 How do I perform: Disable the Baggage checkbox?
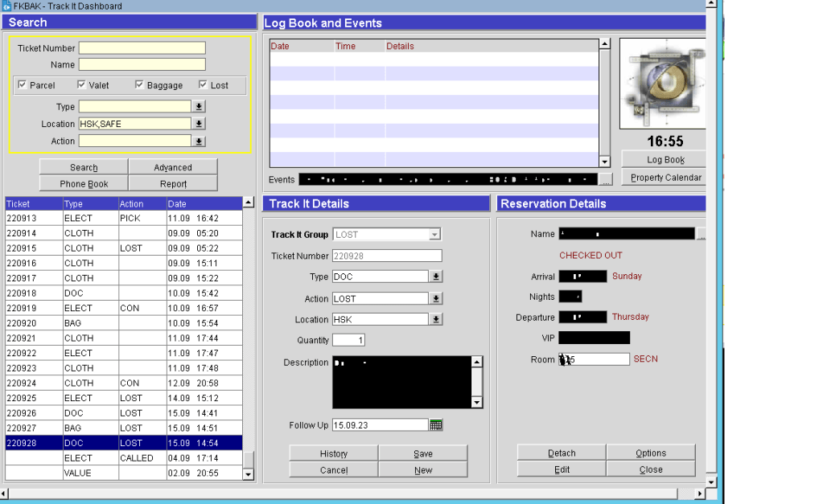pyautogui.click(x=139, y=85)
